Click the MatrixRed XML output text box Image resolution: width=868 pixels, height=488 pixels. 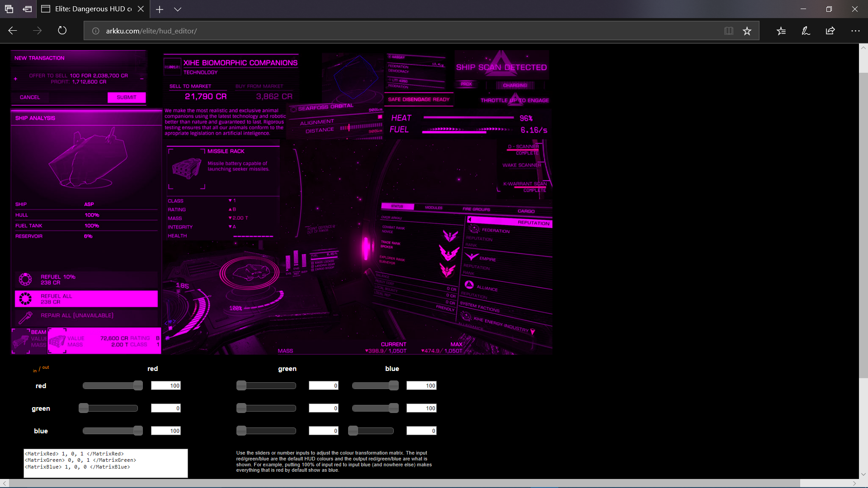(x=106, y=463)
